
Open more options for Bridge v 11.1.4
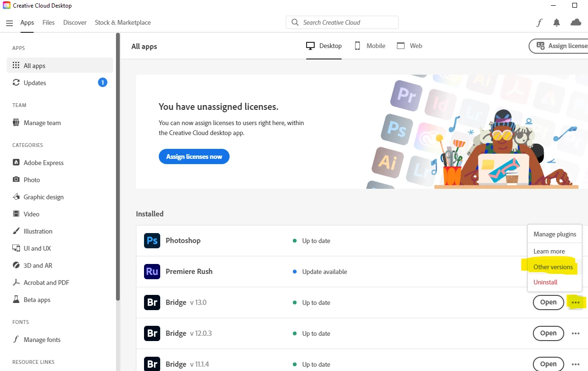[576, 364]
